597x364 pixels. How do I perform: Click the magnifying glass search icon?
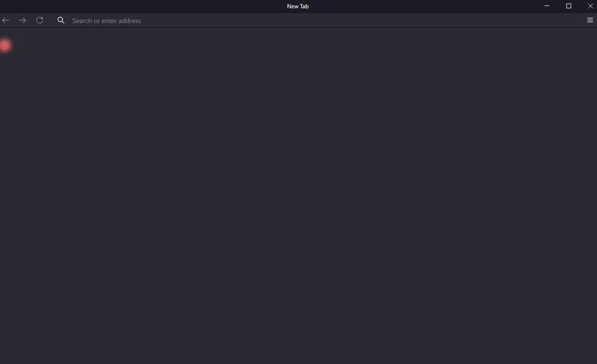(61, 20)
